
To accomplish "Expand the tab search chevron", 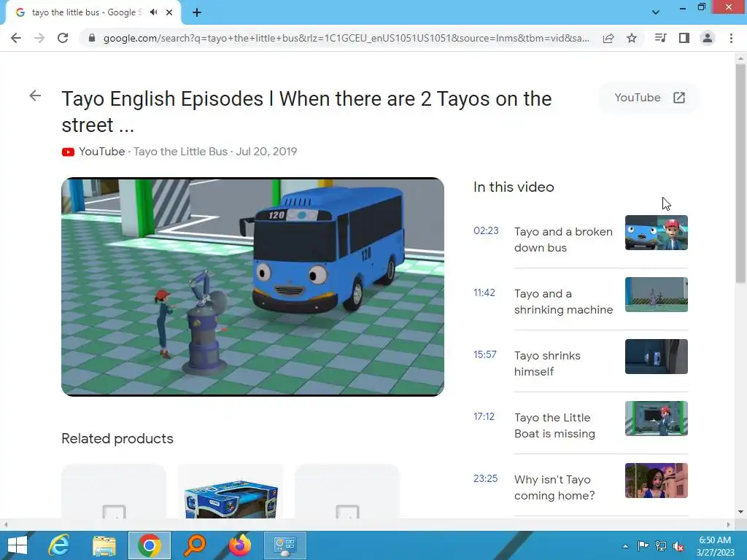I will point(656,12).
